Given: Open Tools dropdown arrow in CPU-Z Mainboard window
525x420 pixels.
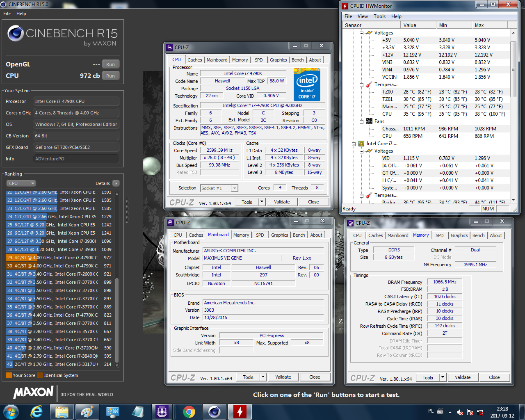Looking at the screenshot, I should (x=263, y=377).
